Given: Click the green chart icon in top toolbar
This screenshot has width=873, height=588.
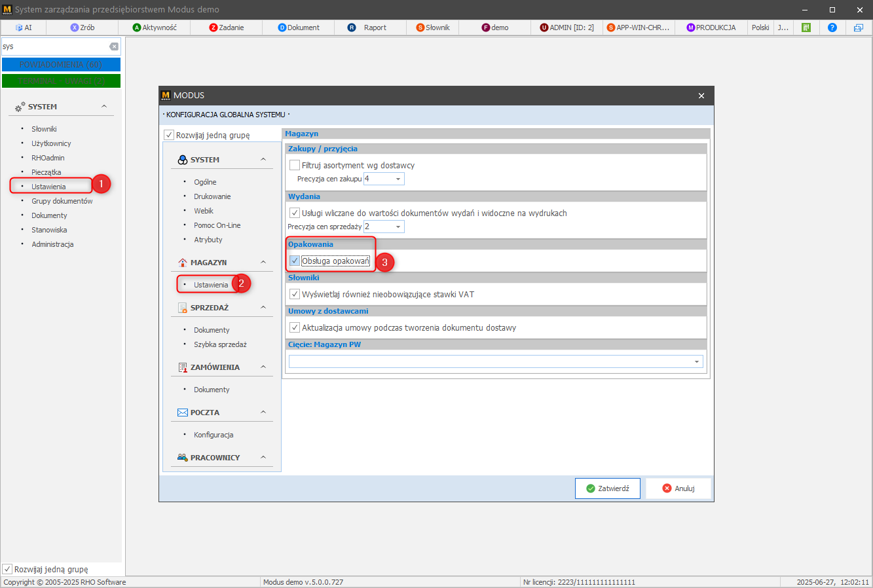Looking at the screenshot, I should 806,28.
